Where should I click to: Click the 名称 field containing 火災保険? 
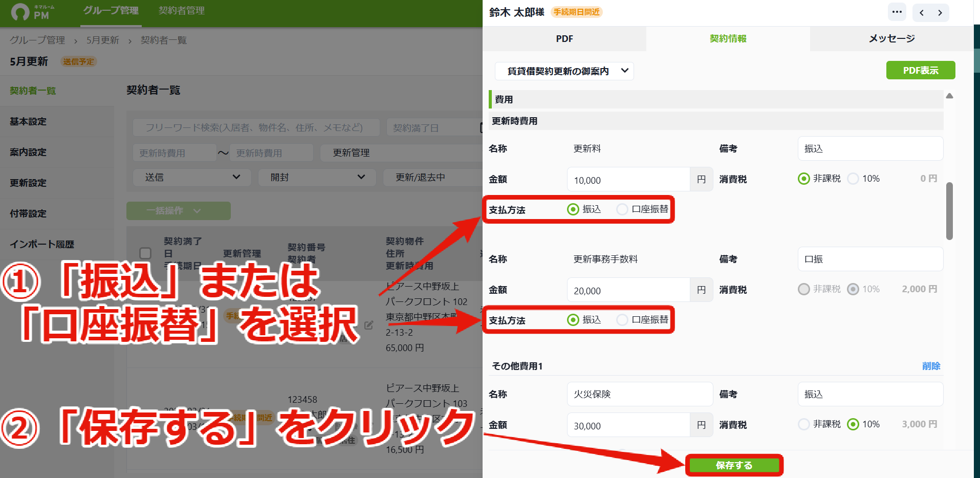(x=640, y=394)
